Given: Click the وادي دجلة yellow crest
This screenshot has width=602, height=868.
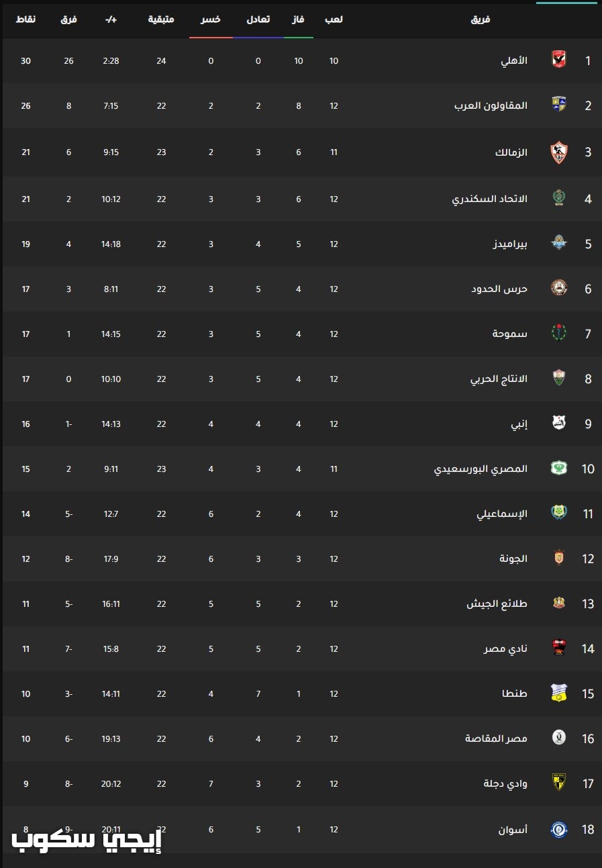Looking at the screenshot, I should [558, 783].
